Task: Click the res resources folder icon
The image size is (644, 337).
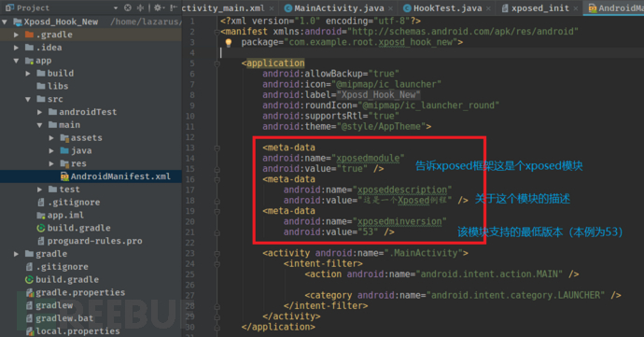Action: tap(64, 163)
